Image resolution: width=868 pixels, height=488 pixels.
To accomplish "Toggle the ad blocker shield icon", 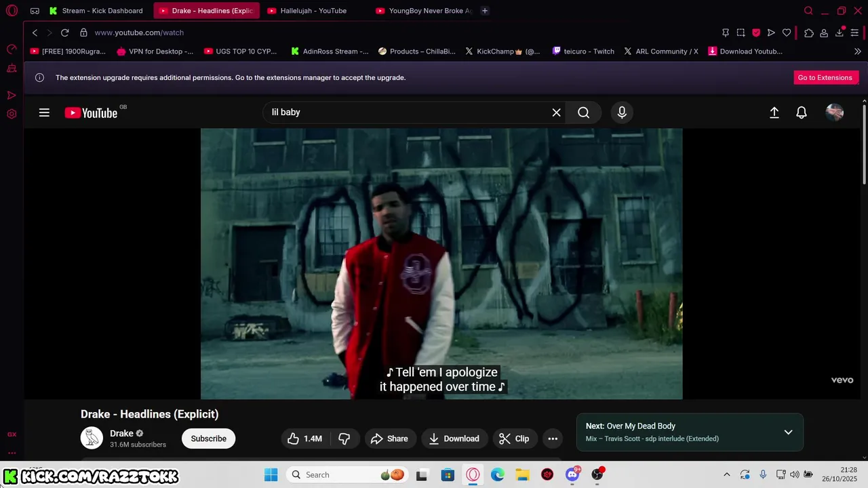I will pyautogui.click(x=756, y=33).
